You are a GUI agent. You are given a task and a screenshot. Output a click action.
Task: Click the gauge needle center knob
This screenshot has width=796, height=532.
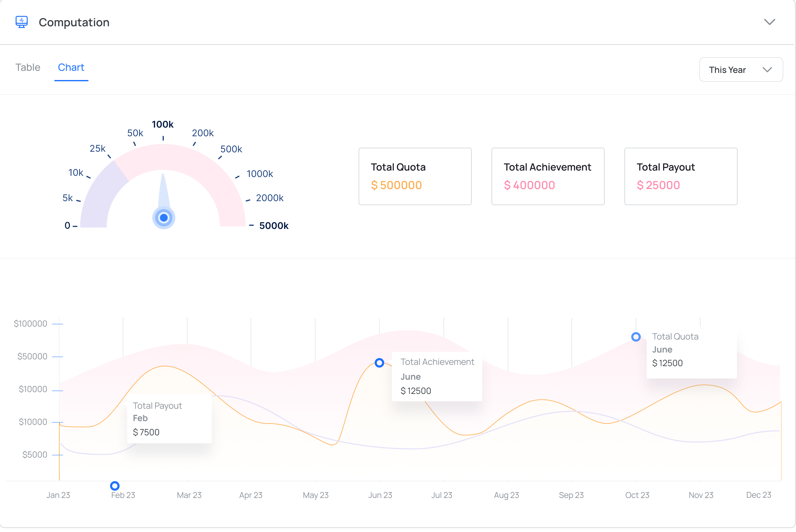(164, 218)
